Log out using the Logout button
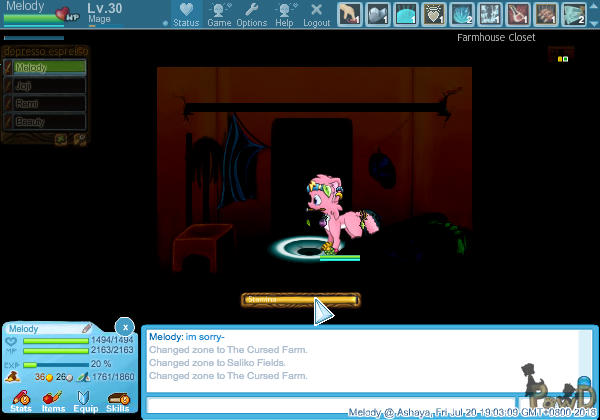The image size is (600, 420). (x=316, y=14)
